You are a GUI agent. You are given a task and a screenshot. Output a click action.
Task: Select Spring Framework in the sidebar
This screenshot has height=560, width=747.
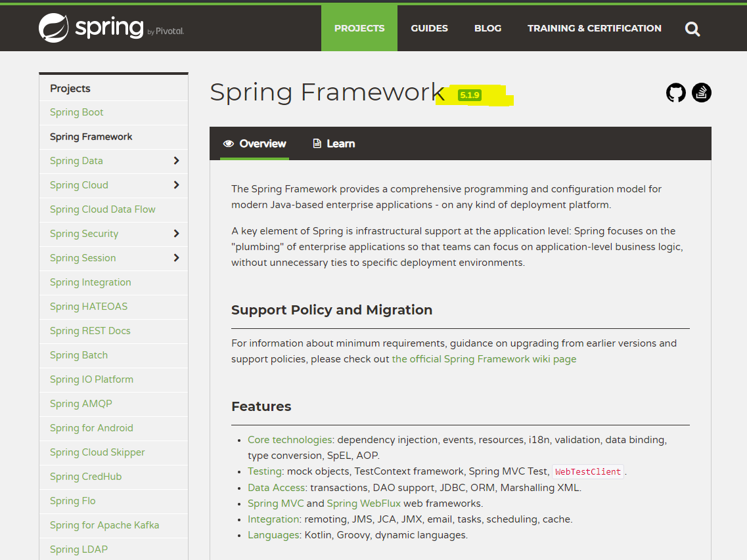pos(91,137)
